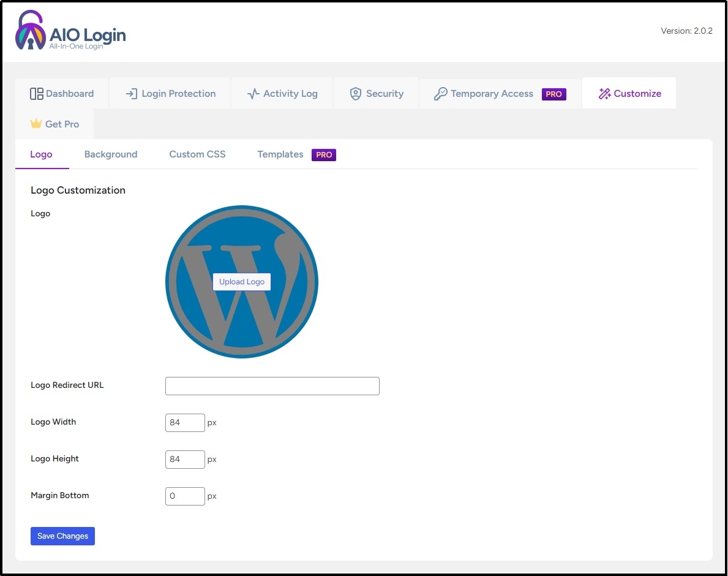This screenshot has width=728, height=576.
Task: Select the Temporary Access key icon
Action: (x=441, y=94)
